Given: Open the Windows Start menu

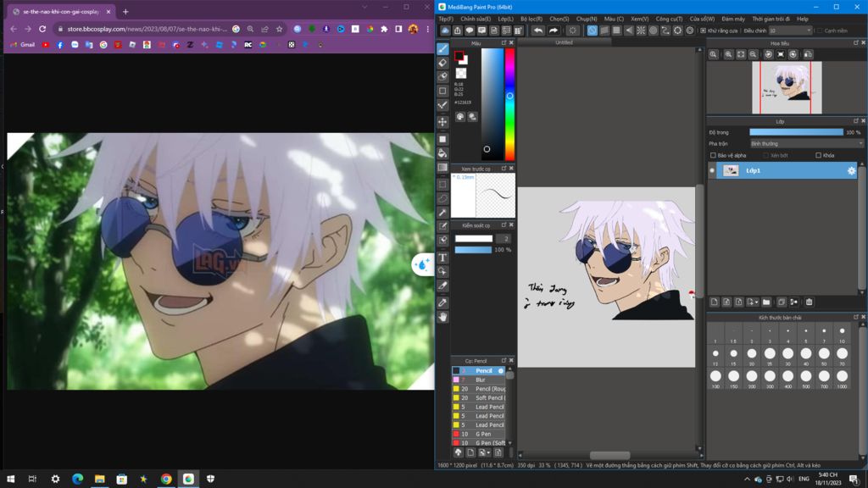Looking at the screenshot, I should click(x=10, y=479).
